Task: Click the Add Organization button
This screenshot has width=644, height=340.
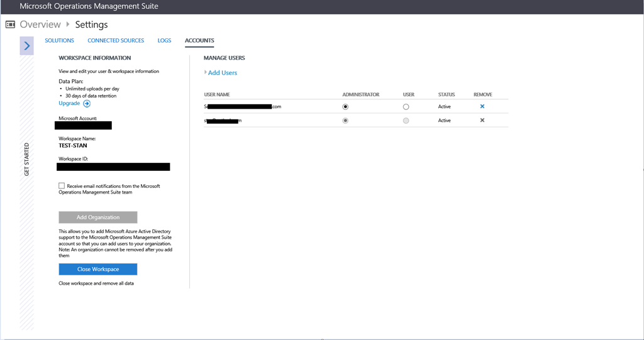Action: tap(98, 217)
